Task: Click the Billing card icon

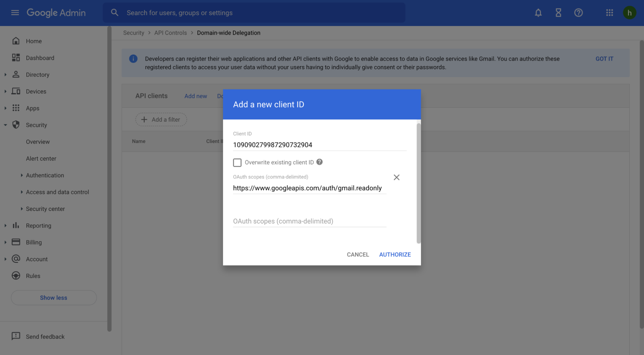Action: [16, 242]
